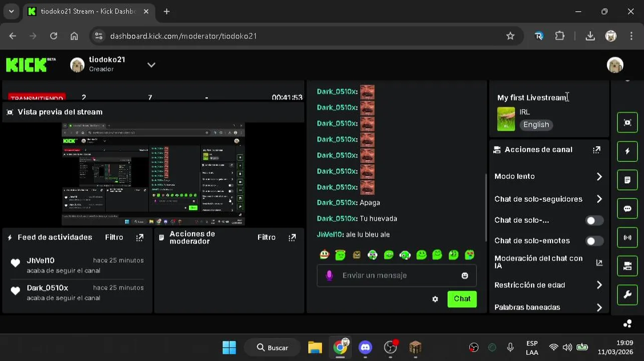Viewport: 644px width, 361px height.
Task: Open external link icon for Moderación del chat con IA
Action: coord(599,262)
